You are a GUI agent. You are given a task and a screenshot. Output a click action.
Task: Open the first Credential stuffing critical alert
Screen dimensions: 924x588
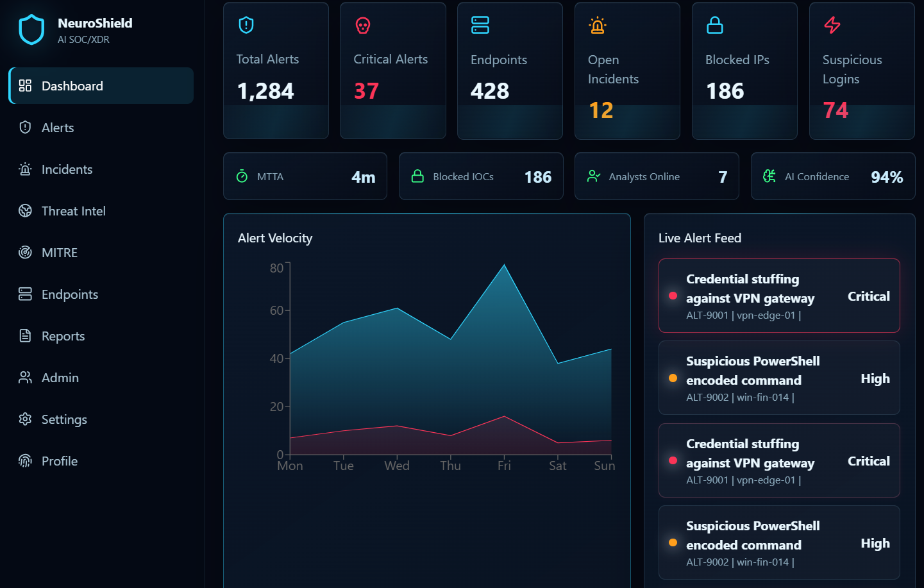[779, 296]
